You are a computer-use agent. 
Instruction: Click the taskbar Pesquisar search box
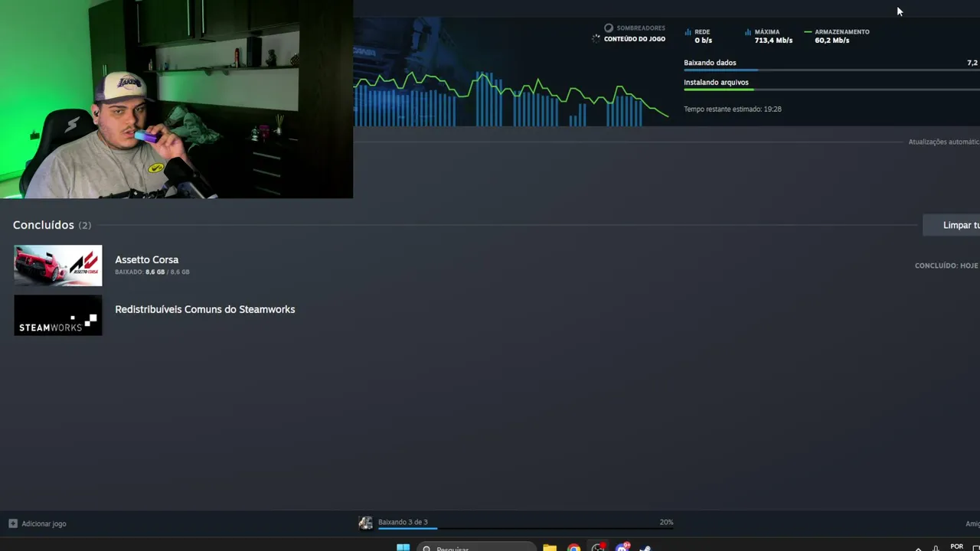pyautogui.click(x=477, y=547)
